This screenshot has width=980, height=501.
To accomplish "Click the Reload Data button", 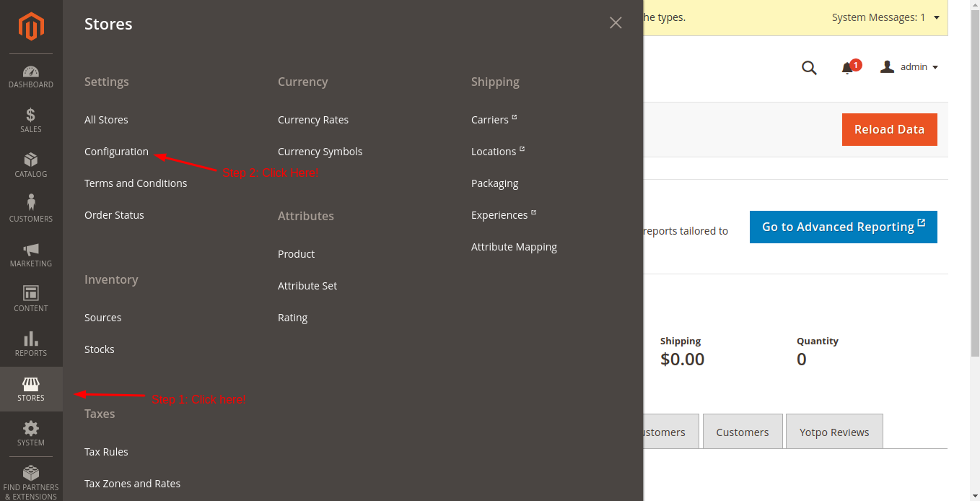I will [x=889, y=129].
